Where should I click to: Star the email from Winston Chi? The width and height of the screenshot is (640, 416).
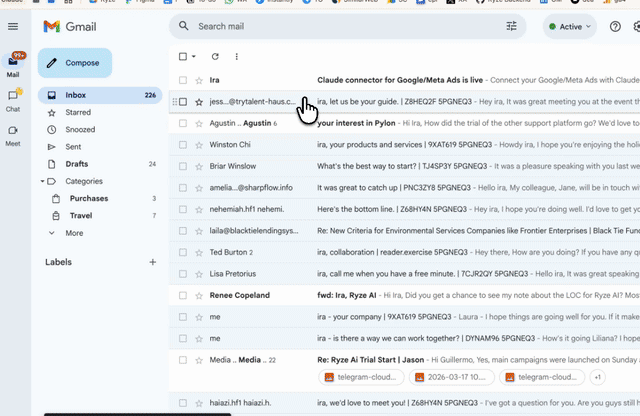[x=199, y=145]
